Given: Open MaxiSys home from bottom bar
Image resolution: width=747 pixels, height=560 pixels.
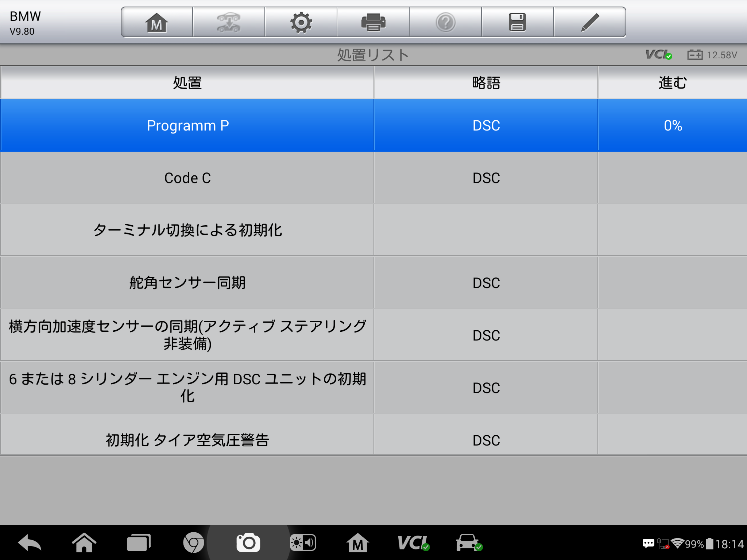Looking at the screenshot, I should point(357,543).
